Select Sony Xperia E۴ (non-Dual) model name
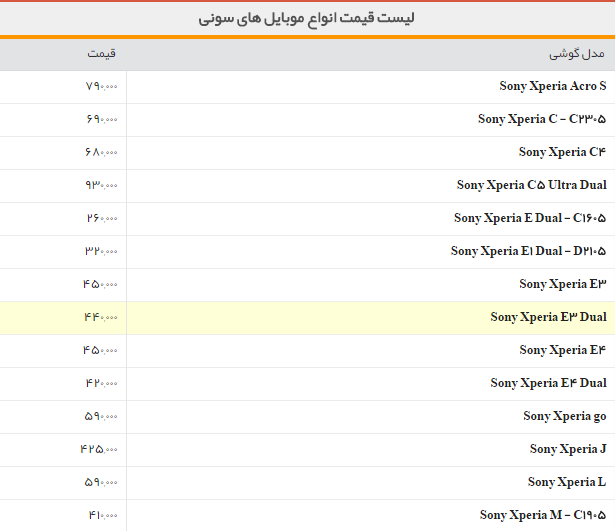 click(x=563, y=349)
